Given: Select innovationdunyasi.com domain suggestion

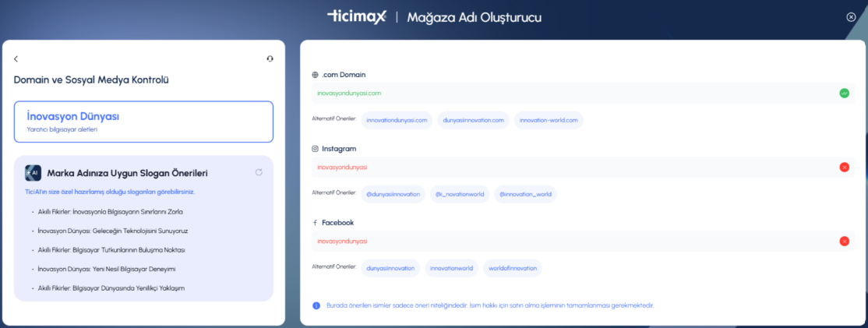Looking at the screenshot, I should click(397, 120).
